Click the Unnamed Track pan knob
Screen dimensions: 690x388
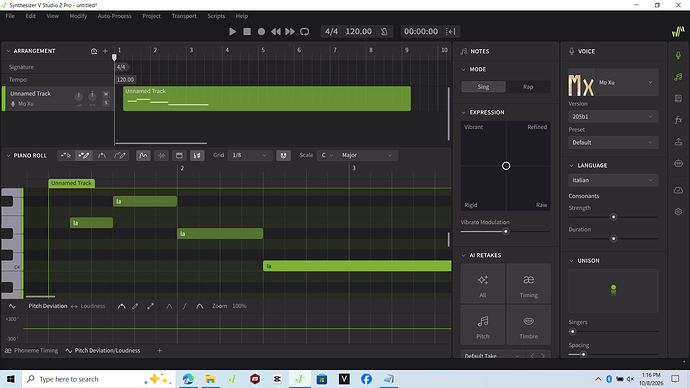pos(92,96)
